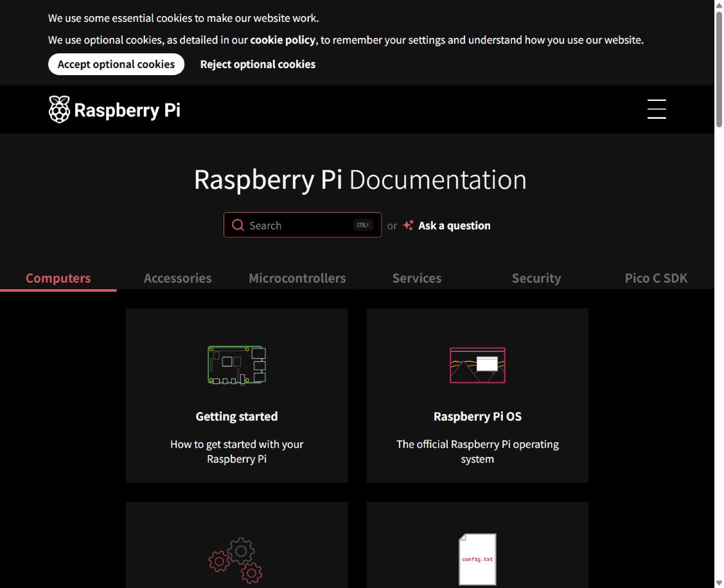This screenshot has width=724, height=588.
Task: Click the Raspberry Pi logo icon
Action: click(x=59, y=109)
